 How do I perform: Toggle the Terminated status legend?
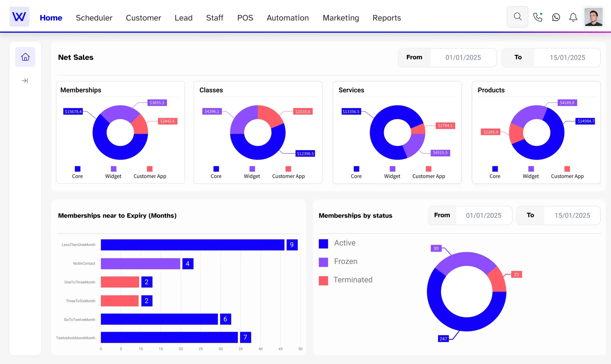pyautogui.click(x=353, y=280)
